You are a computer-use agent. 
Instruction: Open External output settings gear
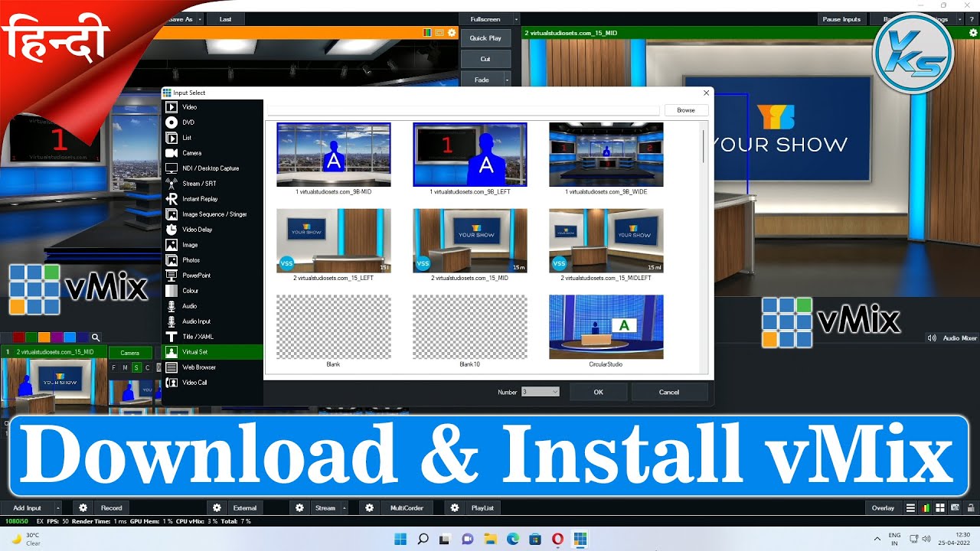[217, 507]
